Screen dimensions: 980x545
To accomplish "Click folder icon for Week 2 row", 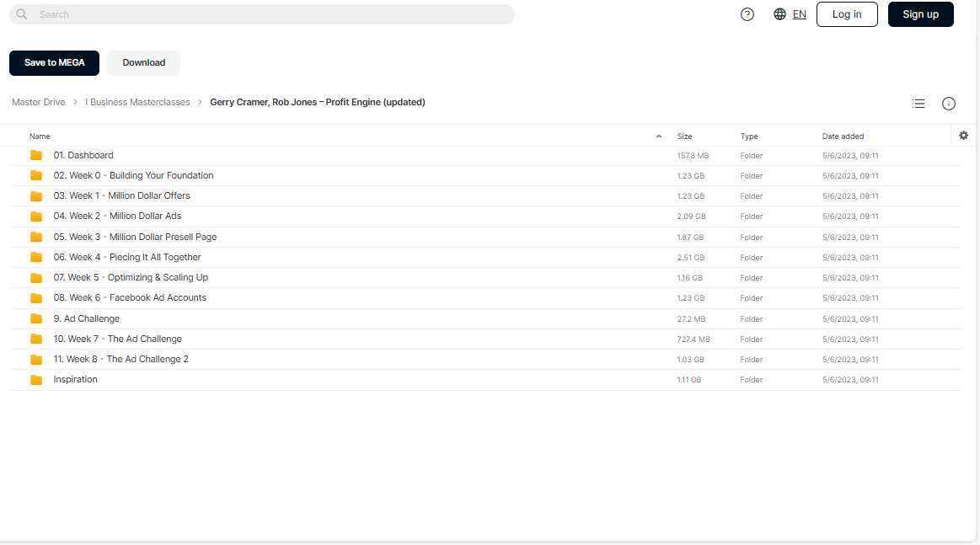I will [x=36, y=216].
